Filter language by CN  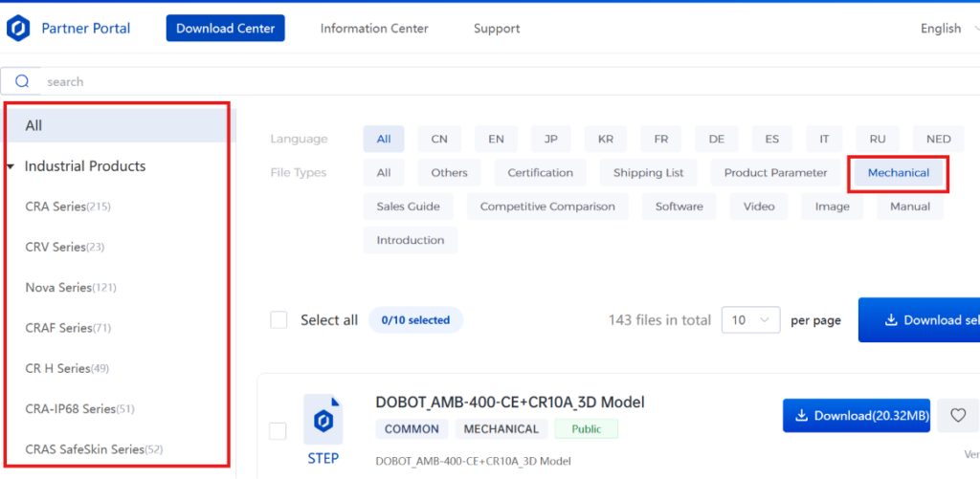(x=439, y=139)
